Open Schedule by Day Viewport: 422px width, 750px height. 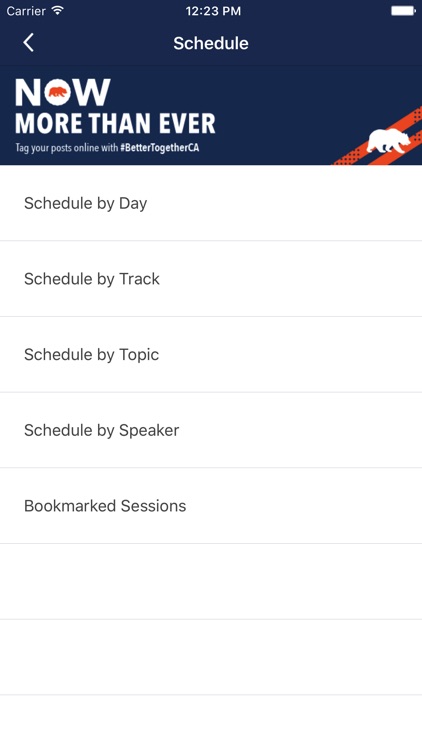211,203
